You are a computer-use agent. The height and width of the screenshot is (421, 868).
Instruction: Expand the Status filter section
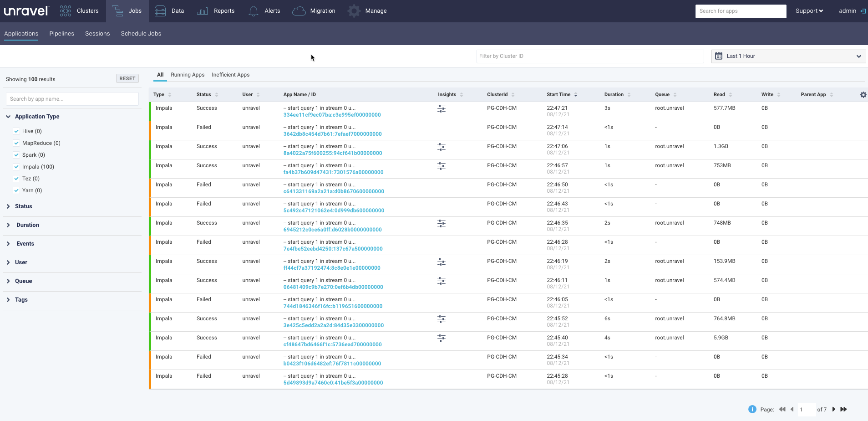[x=8, y=206]
